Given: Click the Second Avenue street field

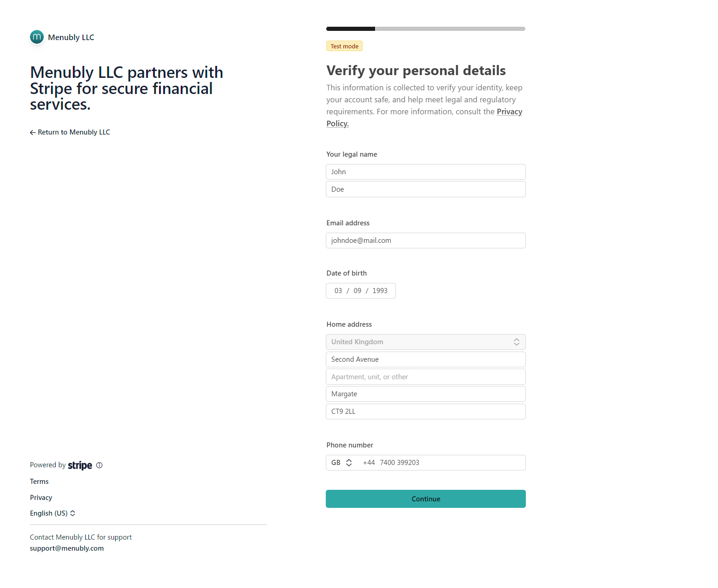Looking at the screenshot, I should (x=425, y=359).
